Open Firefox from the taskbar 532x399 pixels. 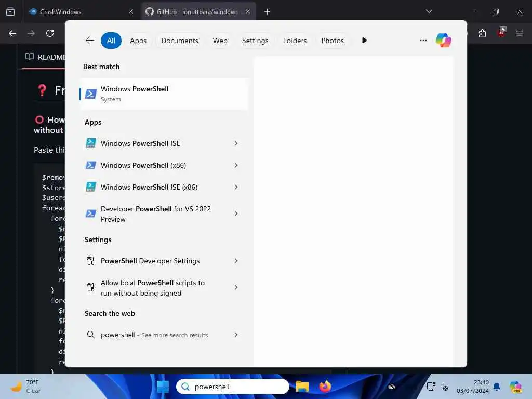325,387
